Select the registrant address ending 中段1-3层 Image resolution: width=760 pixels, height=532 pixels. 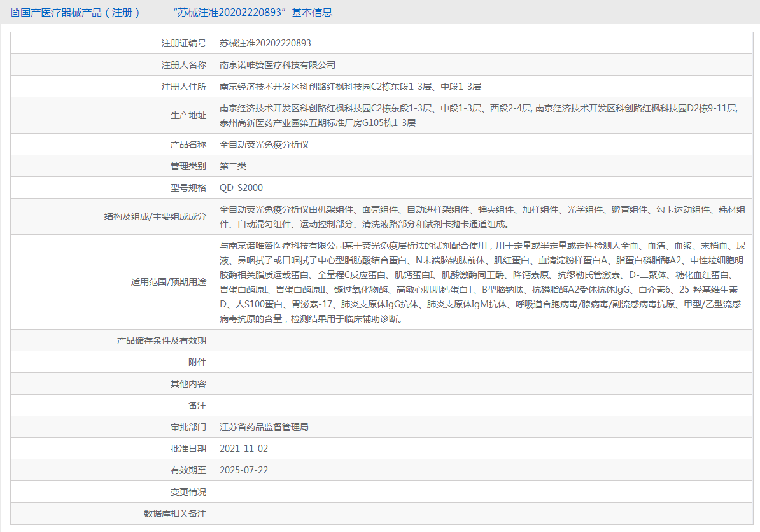(x=350, y=87)
